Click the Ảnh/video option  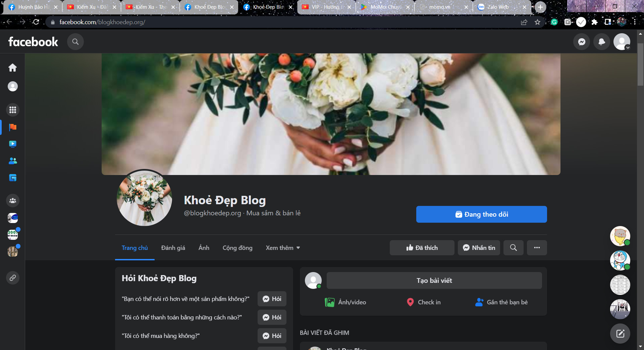click(345, 302)
